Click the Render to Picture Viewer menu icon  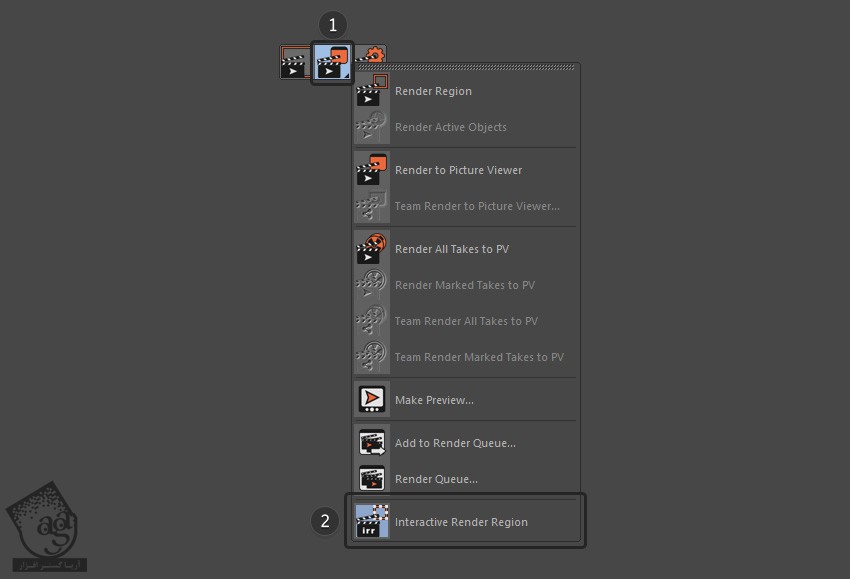coord(371,170)
